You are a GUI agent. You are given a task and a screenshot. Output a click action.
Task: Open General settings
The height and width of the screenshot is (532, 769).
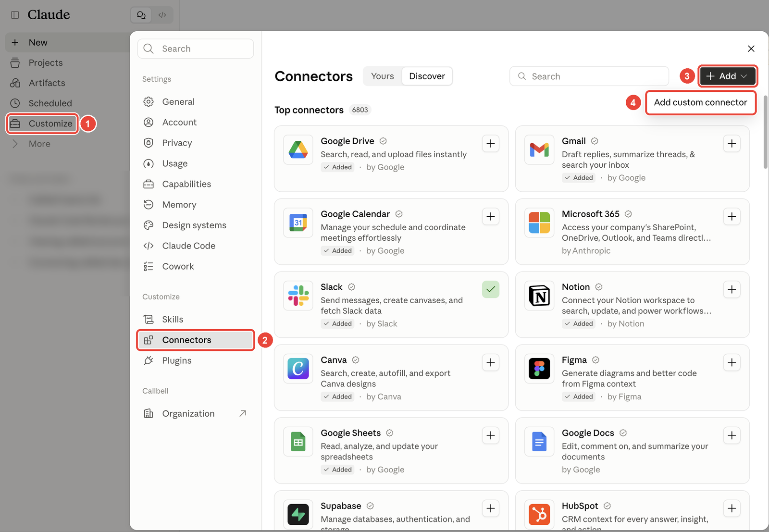tap(195, 102)
